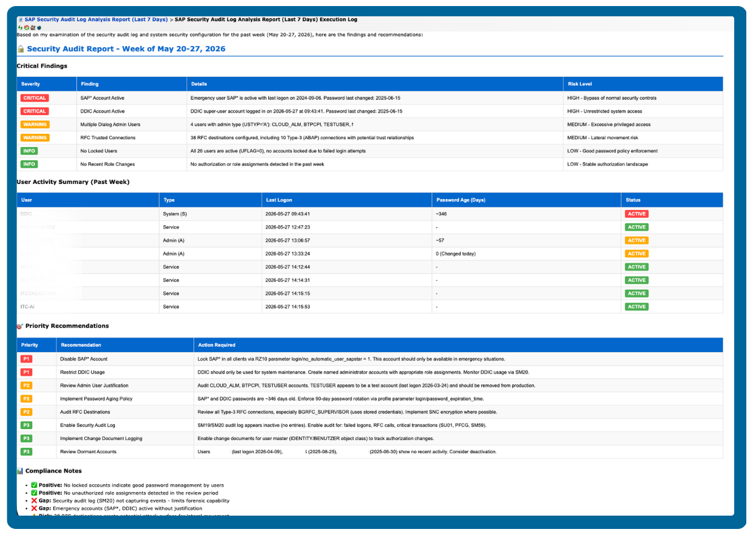Open the SAP Security Audit Log Analysis Report breadcrumb link
The image size is (756, 535).
(96, 19)
